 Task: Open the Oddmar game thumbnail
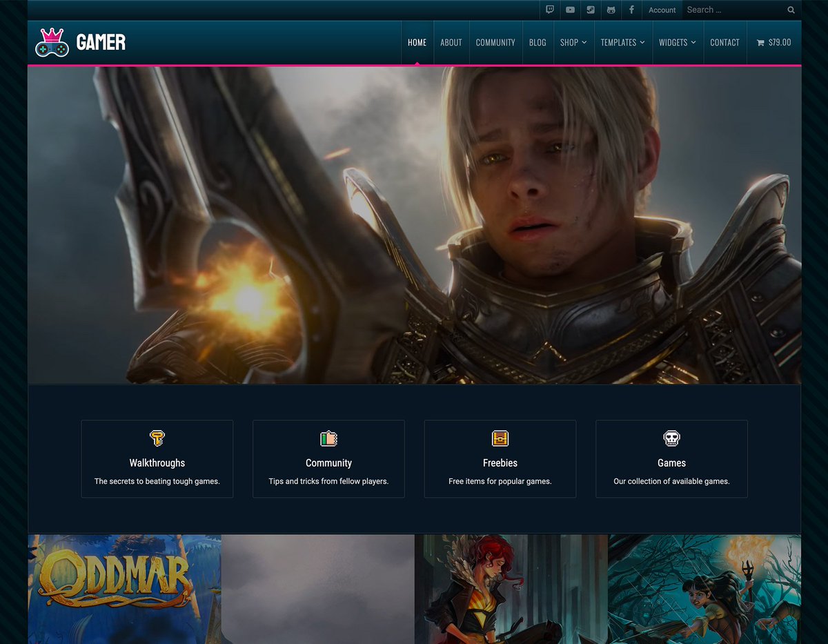pyautogui.click(x=124, y=589)
